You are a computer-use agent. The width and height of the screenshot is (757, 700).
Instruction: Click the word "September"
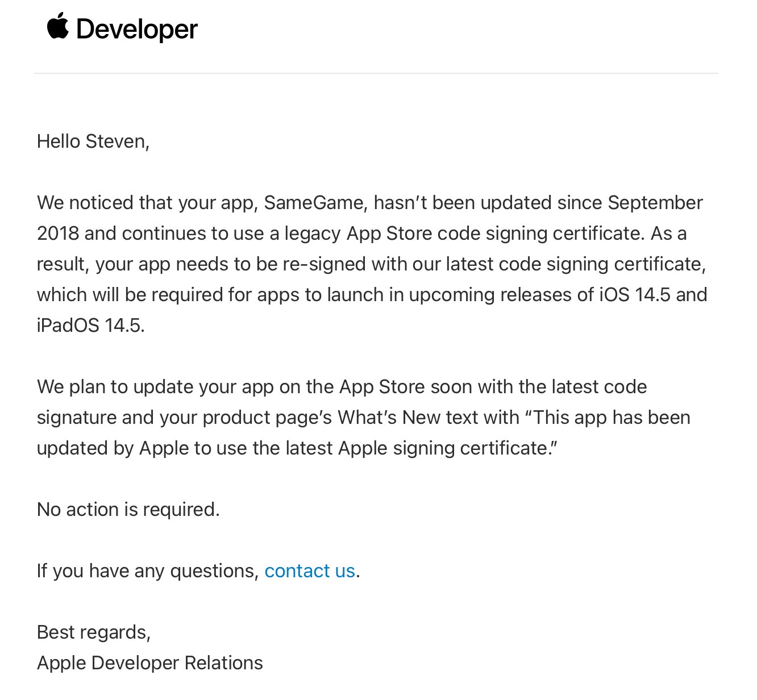coord(655,203)
